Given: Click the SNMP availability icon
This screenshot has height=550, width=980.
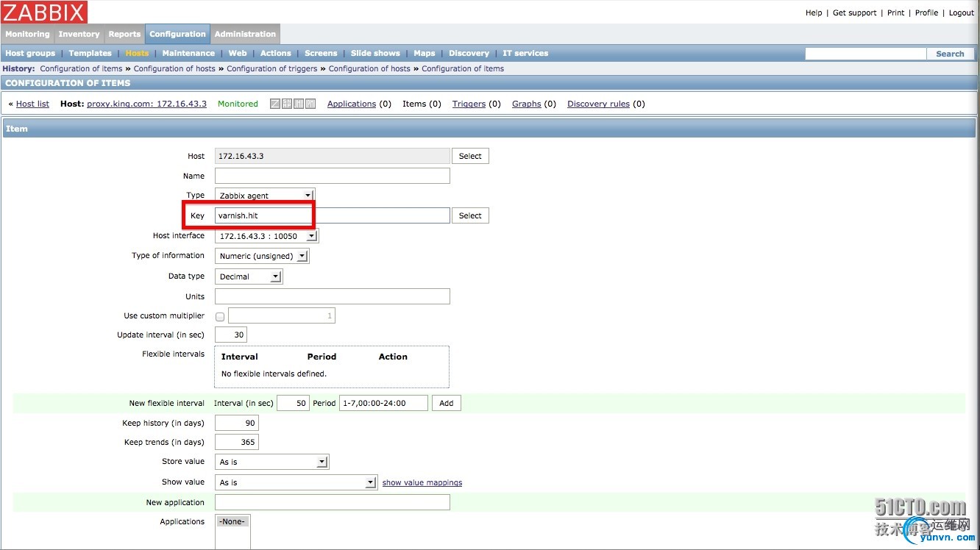Looking at the screenshot, I should pos(287,104).
